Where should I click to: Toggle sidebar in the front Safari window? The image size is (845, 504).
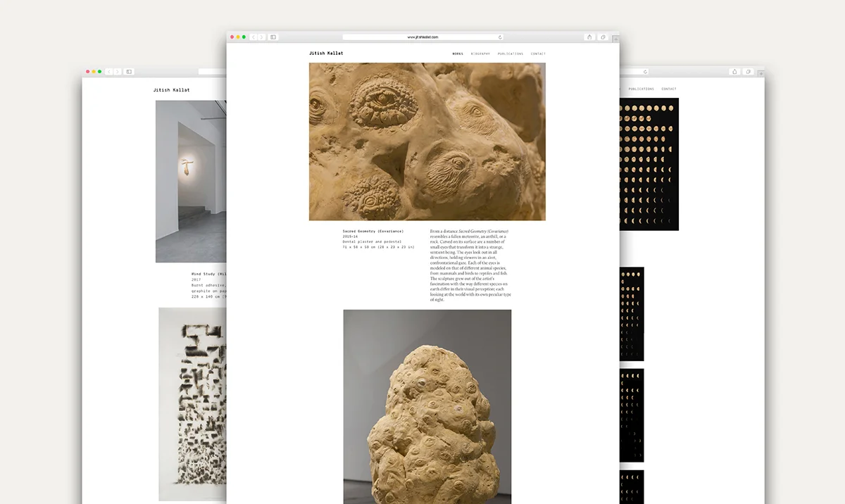(x=273, y=37)
